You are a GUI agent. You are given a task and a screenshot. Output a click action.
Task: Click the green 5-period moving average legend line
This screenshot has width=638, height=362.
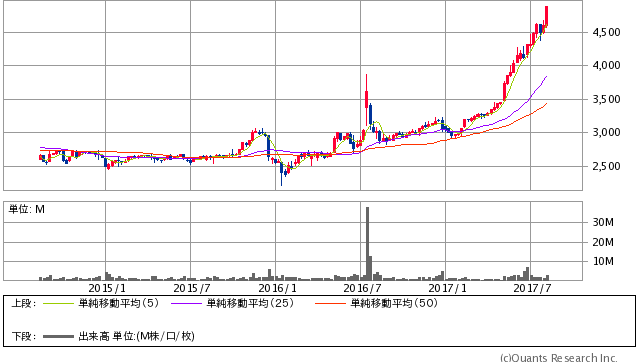click(x=58, y=303)
